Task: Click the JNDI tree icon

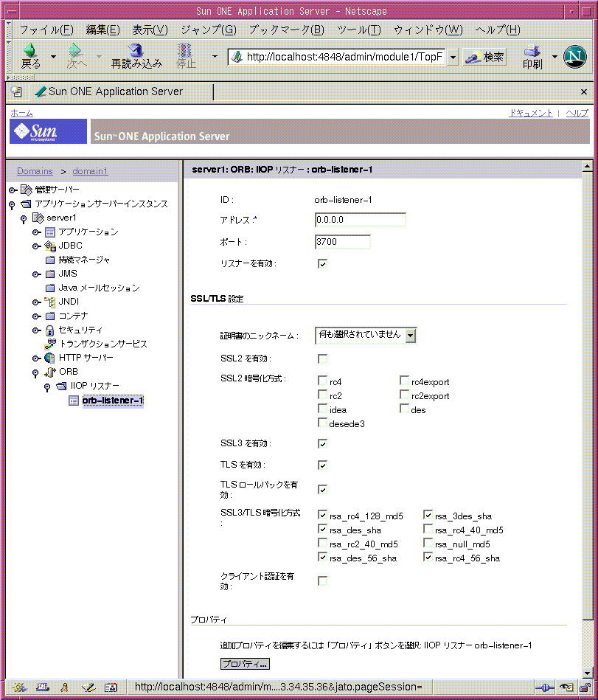Action: point(50,302)
